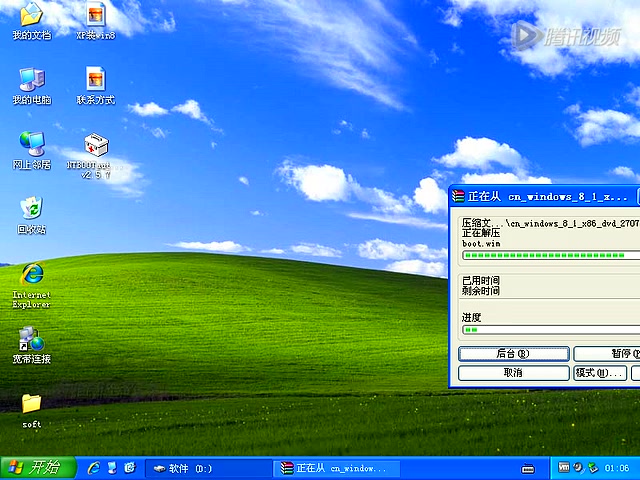This screenshot has height=480, width=640.
Task: Select the NTBOOTautofix v2.5.7 icon
Action: (x=96, y=156)
